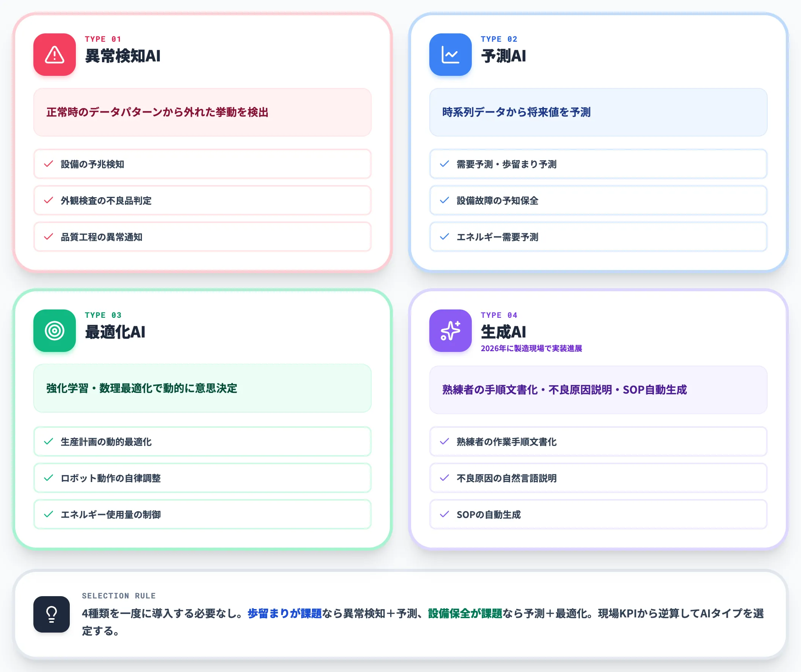Click the checkmark beside 設備故障の予知保全

pos(444,201)
